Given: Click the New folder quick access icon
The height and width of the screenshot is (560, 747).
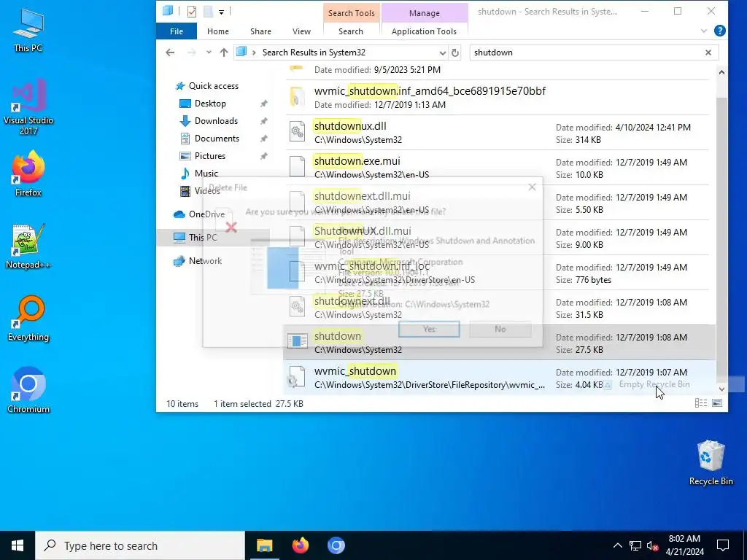Looking at the screenshot, I should pyautogui.click(x=208, y=12).
